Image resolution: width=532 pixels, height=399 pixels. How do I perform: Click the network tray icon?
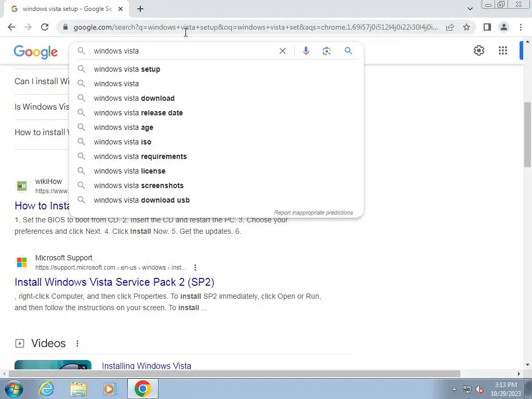tap(467, 389)
